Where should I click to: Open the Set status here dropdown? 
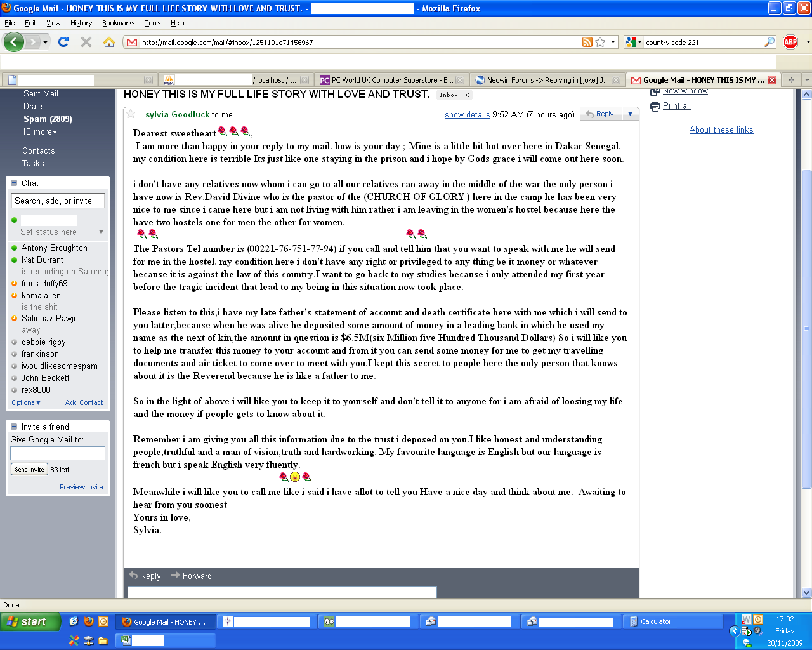(101, 232)
